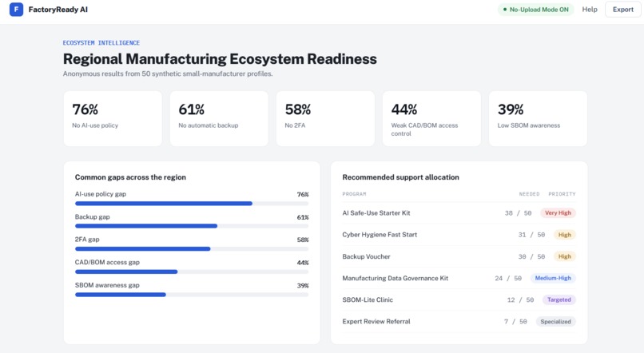Click the 58% value beside 2FA gap

(x=303, y=240)
